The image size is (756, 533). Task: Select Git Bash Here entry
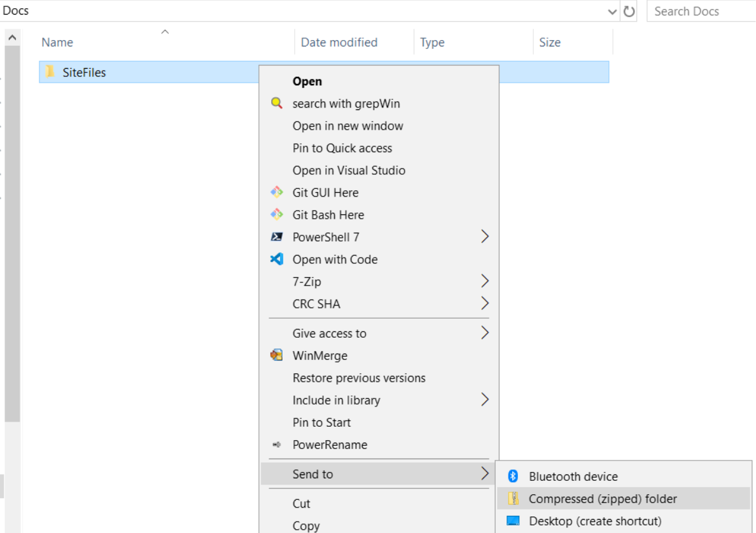379,214
